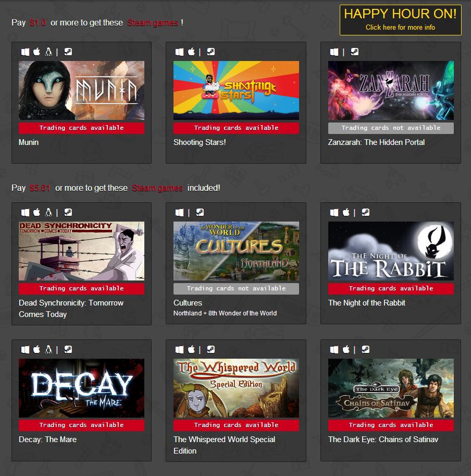Click the Steam icon on Munin card
The width and height of the screenshot is (471, 476).
[x=68, y=52]
